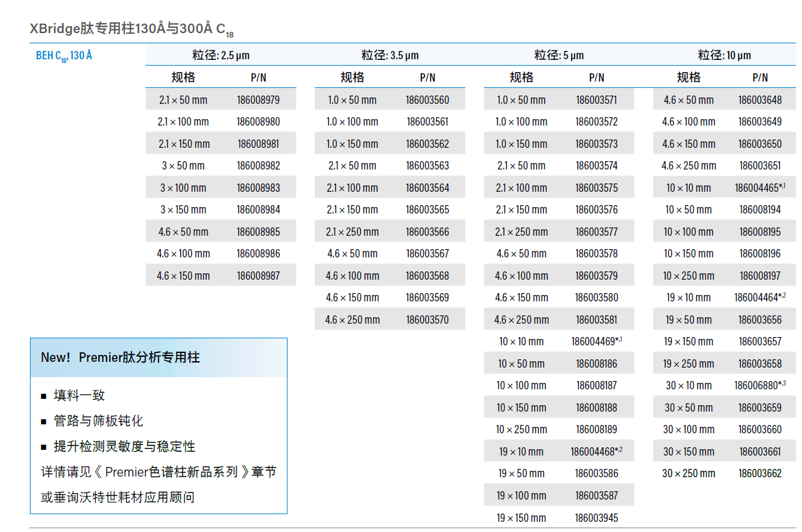Click part number 186003568

427,276
